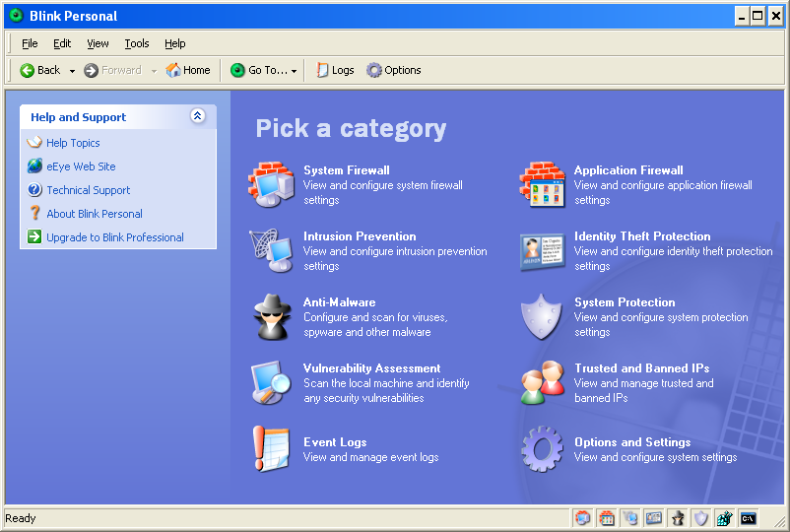Click the Ready status bar text

(20, 518)
